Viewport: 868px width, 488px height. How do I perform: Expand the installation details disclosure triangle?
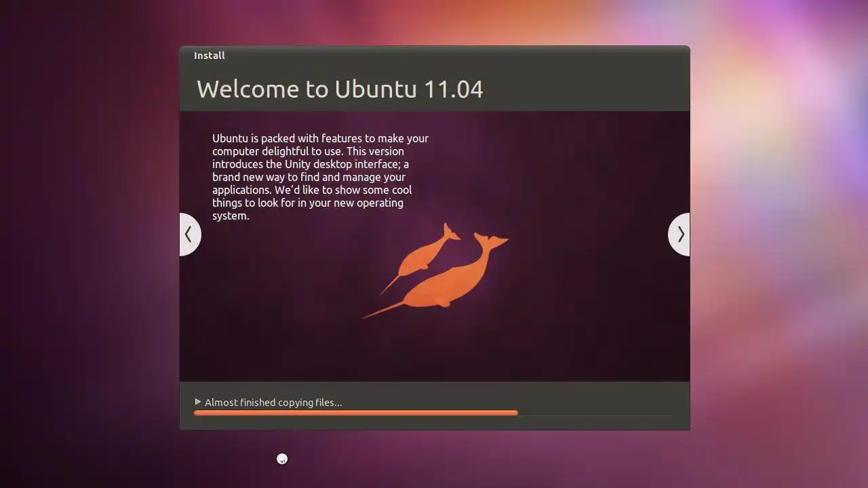click(197, 402)
